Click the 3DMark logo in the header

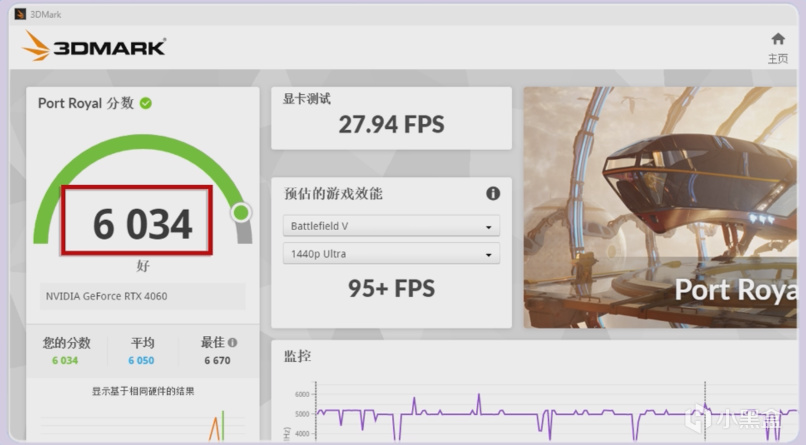[94, 46]
